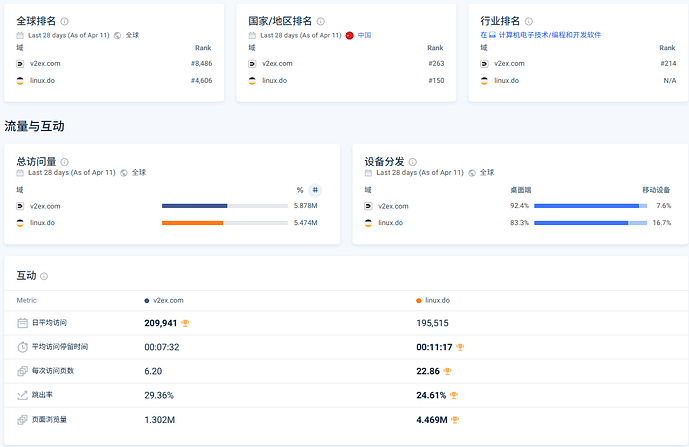Image resolution: width=689 pixels, height=447 pixels.
Task: Switch 总访问量 to number view
Action: click(315, 190)
